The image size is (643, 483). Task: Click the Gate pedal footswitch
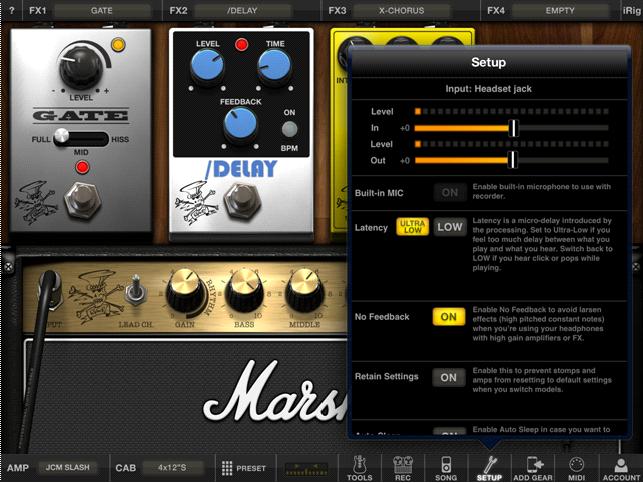click(x=82, y=200)
